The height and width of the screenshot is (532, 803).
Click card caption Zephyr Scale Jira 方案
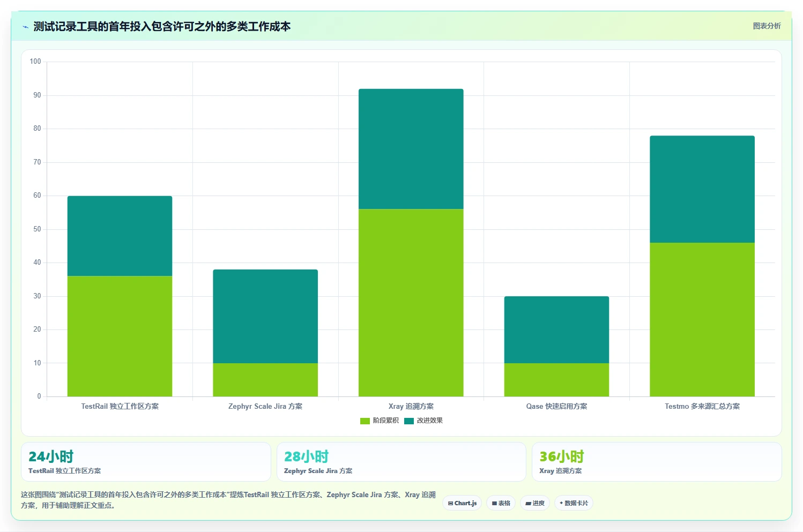click(318, 471)
